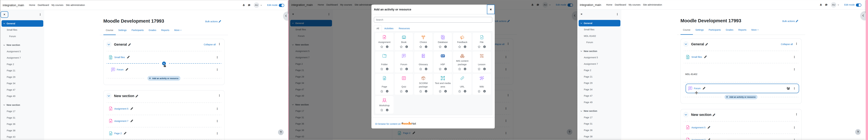Image resolution: width=868 pixels, height=140 pixels.
Task: Open Grades tab in right window
Action: [730, 30]
